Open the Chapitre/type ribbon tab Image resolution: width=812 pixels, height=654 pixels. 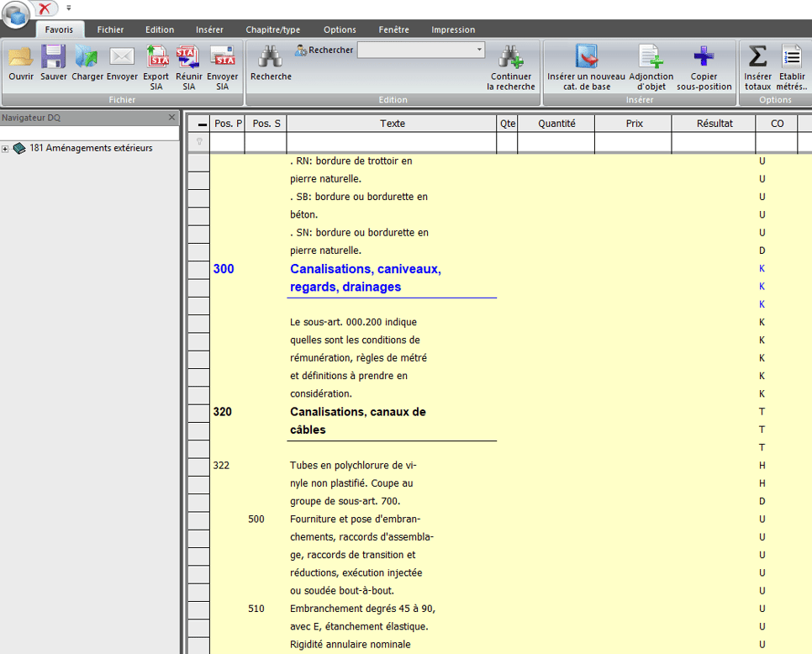pos(273,29)
